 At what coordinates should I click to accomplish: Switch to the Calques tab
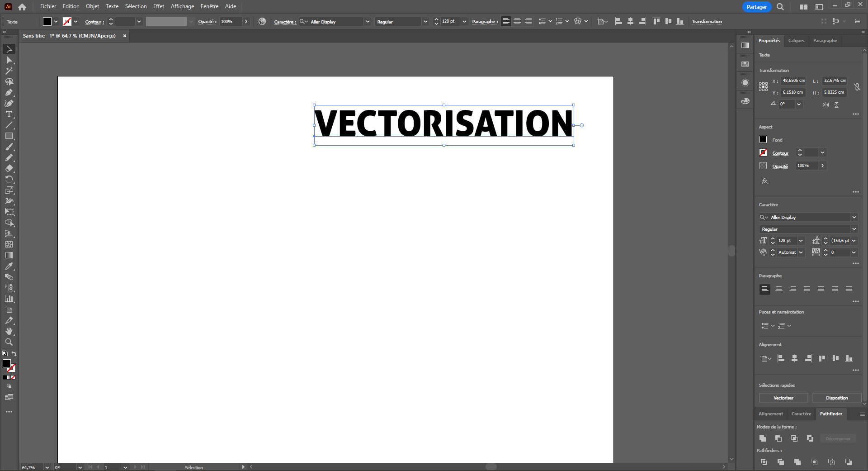(796, 40)
